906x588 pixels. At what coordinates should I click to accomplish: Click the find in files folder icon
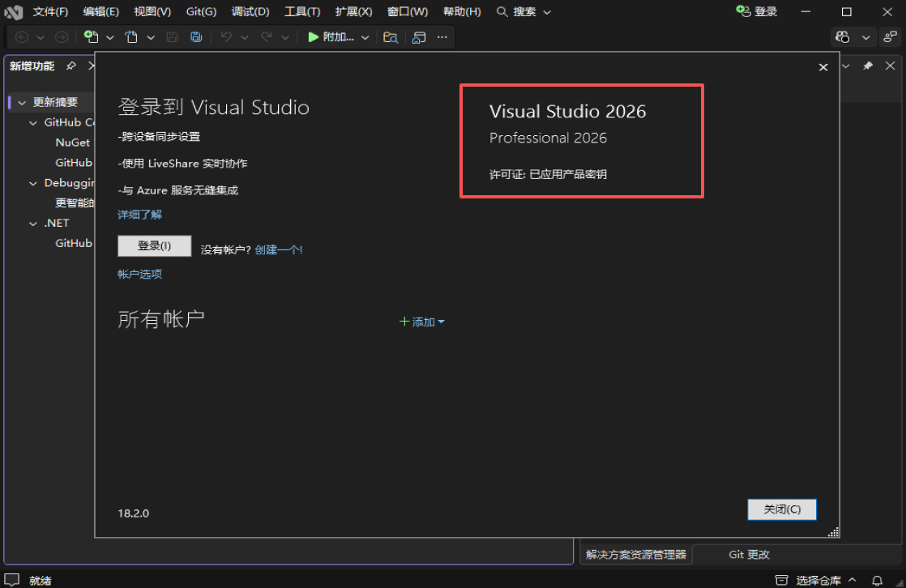pyautogui.click(x=391, y=37)
